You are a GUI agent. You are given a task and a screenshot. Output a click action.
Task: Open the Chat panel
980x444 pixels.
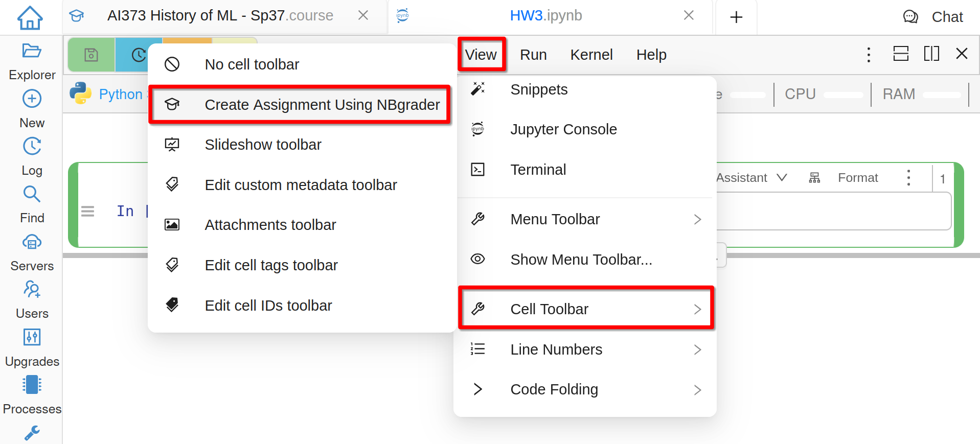(x=932, y=17)
